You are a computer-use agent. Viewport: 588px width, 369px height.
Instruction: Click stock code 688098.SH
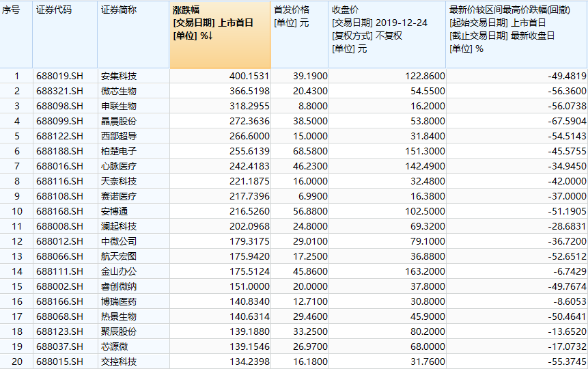(59, 106)
